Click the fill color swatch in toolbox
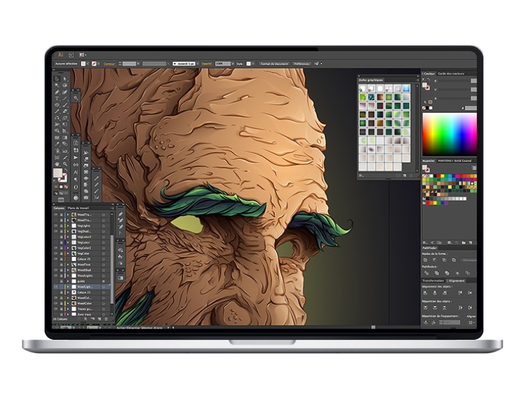The height and width of the screenshot is (399, 532). [x=58, y=173]
